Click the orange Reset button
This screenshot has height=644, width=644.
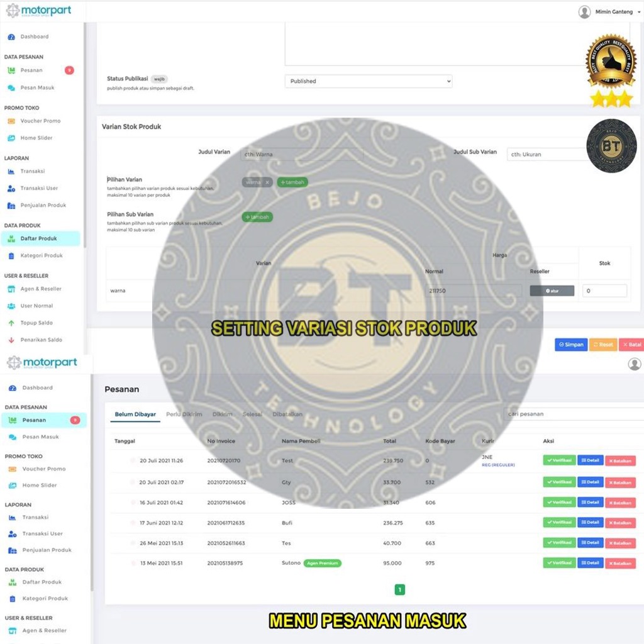(x=603, y=345)
